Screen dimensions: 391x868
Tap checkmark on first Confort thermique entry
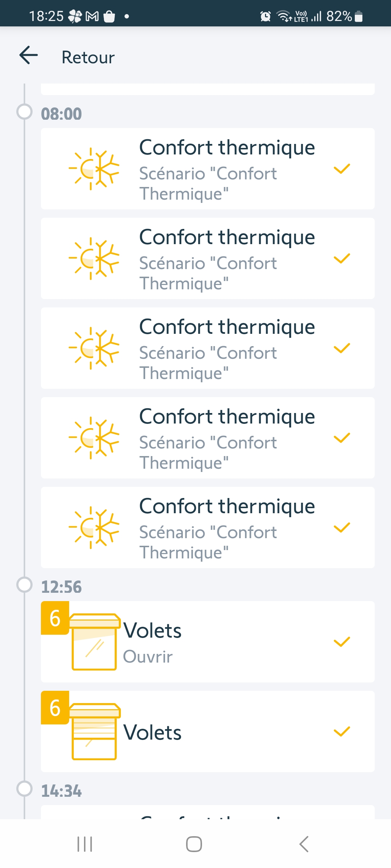tap(341, 169)
